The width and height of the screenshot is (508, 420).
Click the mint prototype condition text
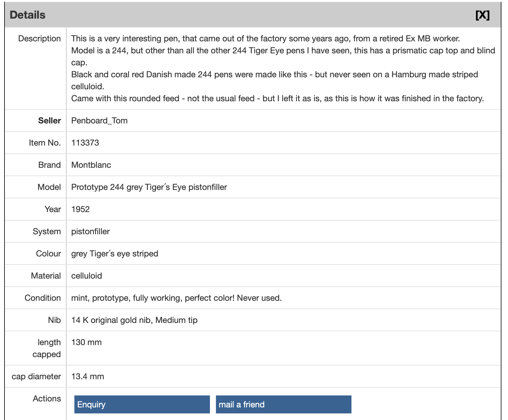[176, 298]
